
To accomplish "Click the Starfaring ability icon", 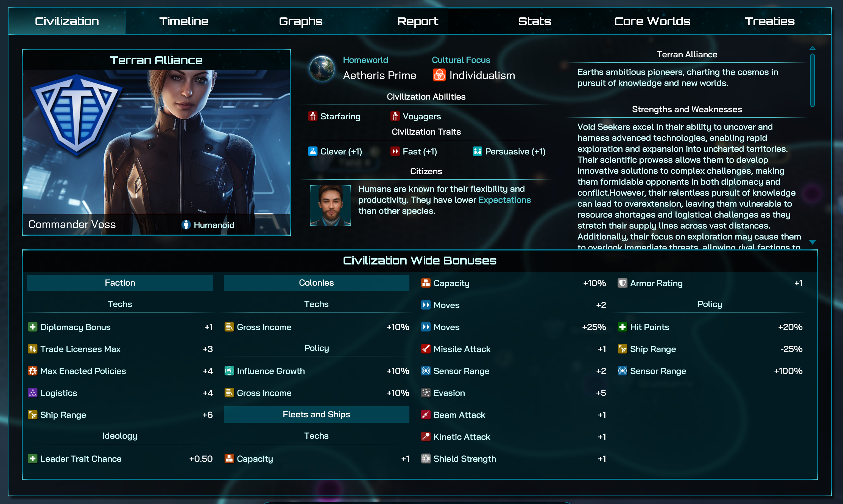I will pyautogui.click(x=313, y=116).
